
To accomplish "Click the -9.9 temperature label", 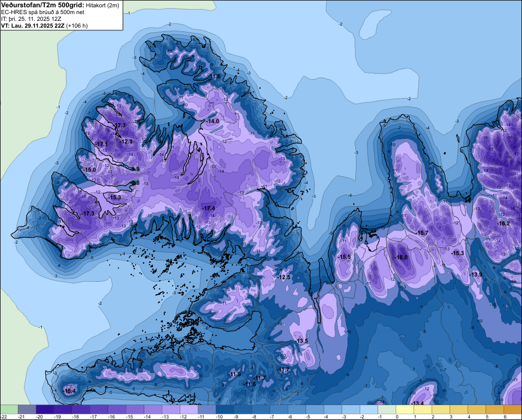I will tap(135, 169).
